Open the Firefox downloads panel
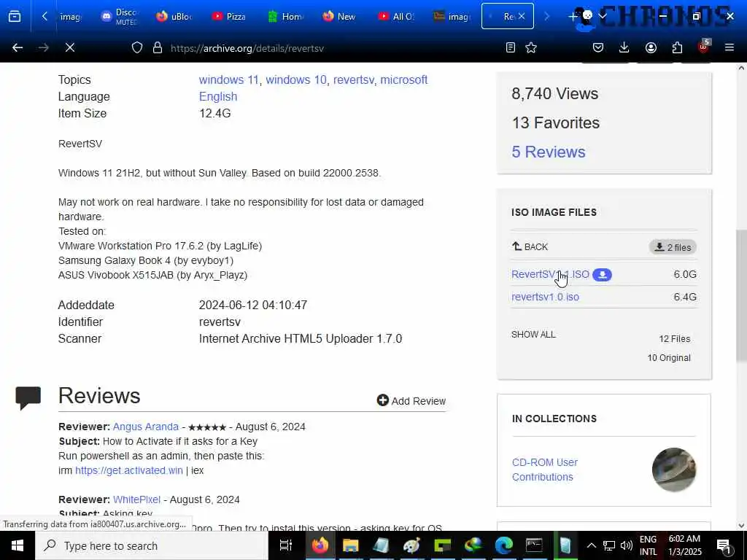The image size is (747, 560). coord(624,47)
